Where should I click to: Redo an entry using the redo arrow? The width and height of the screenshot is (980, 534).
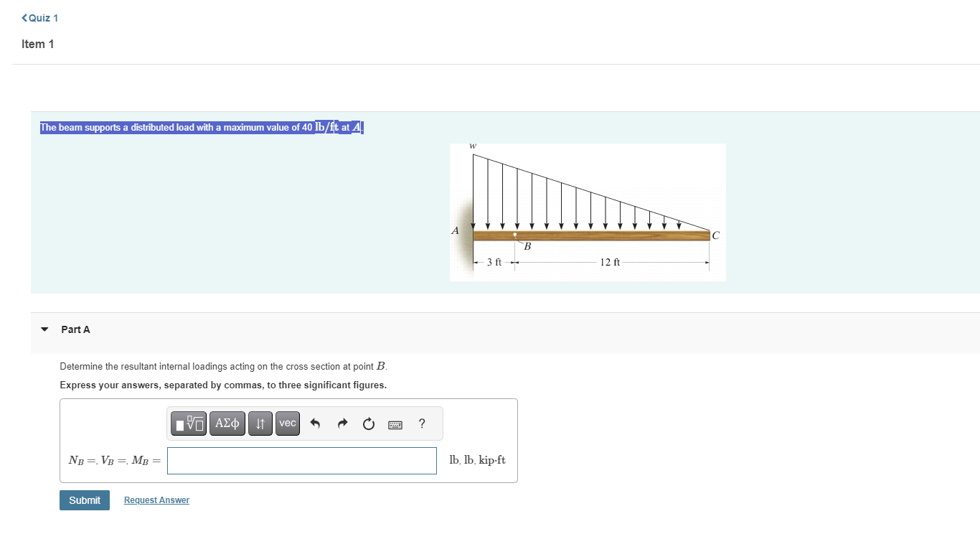pyautogui.click(x=341, y=423)
